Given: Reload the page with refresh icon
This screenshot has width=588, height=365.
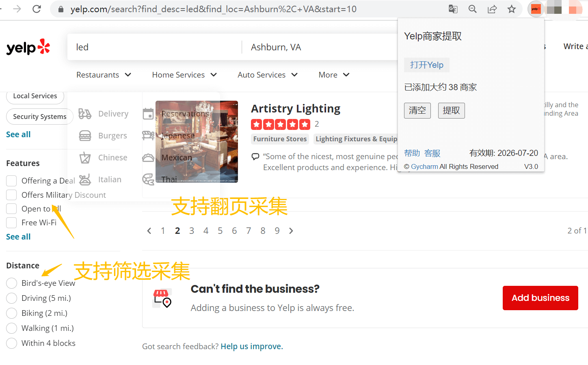Looking at the screenshot, I should coord(37,9).
